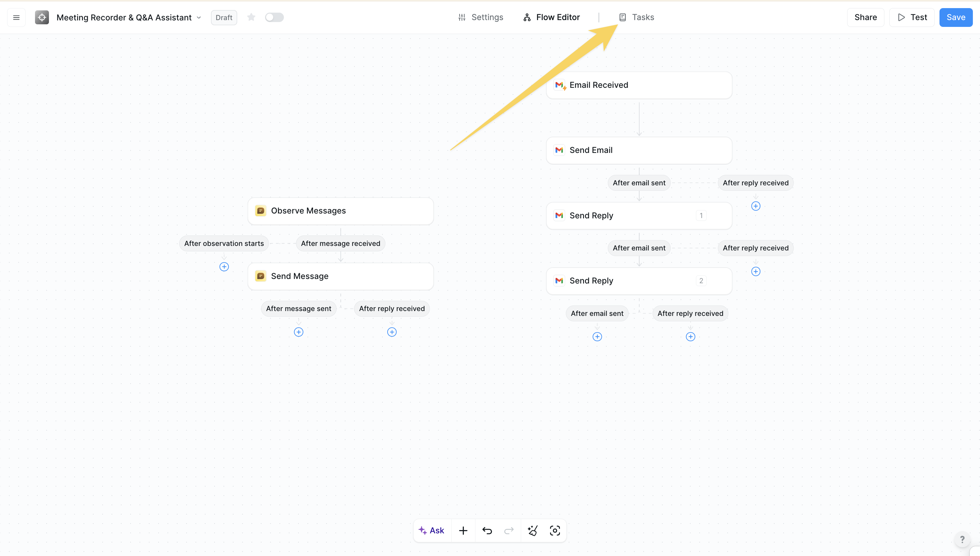Click the auto-arrange magic wand icon
This screenshot has width=980, height=556.
click(x=533, y=530)
